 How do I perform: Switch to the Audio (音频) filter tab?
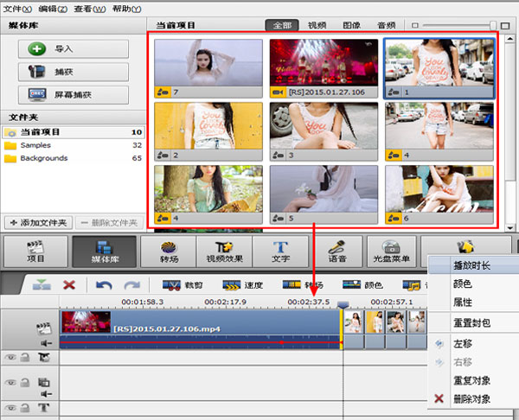[387, 25]
